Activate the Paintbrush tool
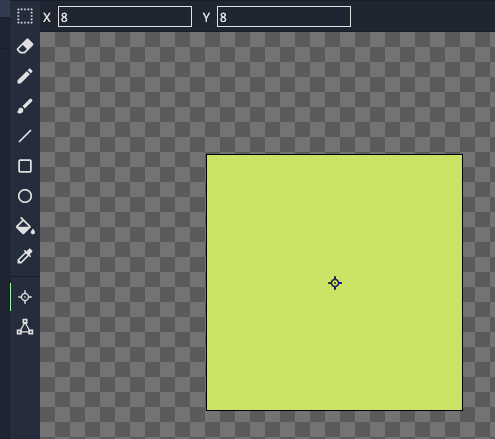 pyautogui.click(x=25, y=106)
